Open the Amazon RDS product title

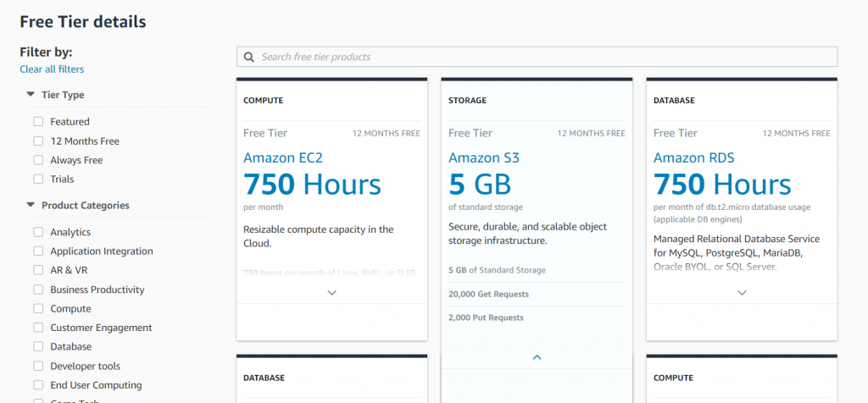(x=693, y=157)
